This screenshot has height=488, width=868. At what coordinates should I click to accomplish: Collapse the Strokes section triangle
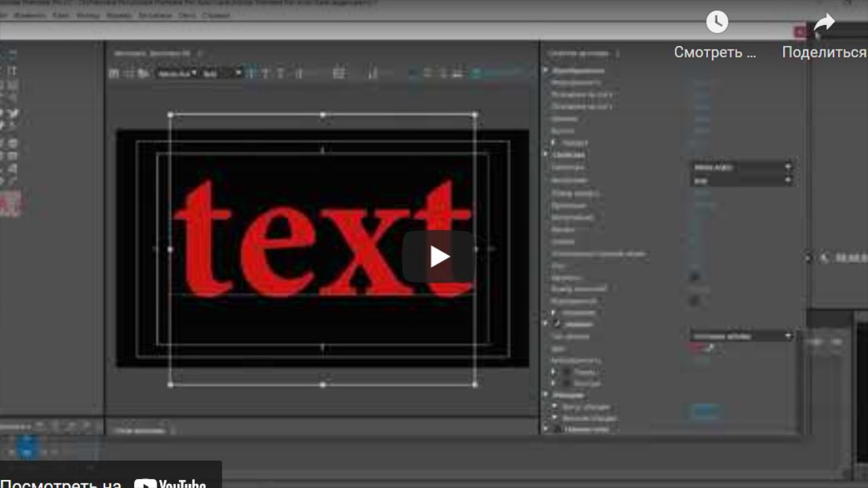[x=546, y=394]
